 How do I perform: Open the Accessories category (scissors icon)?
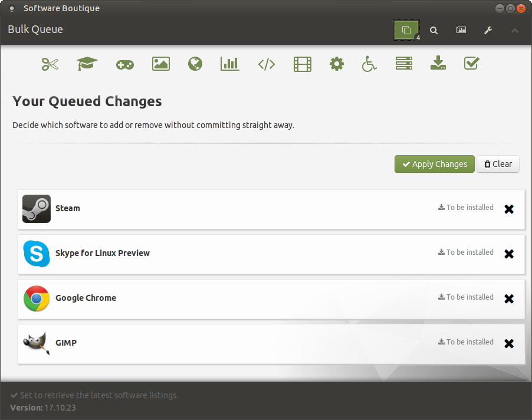pos(50,64)
